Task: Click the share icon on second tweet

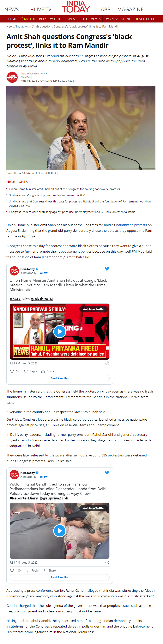Action: pos(45,570)
